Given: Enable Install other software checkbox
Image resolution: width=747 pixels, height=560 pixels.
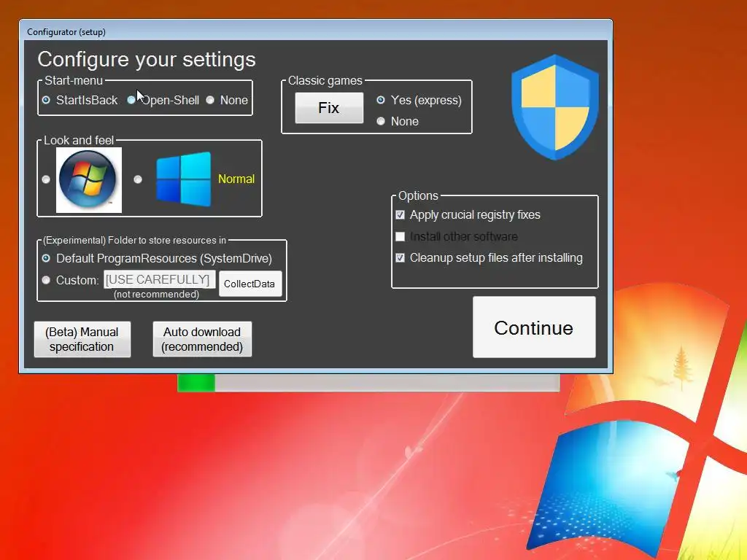Looking at the screenshot, I should (400, 237).
